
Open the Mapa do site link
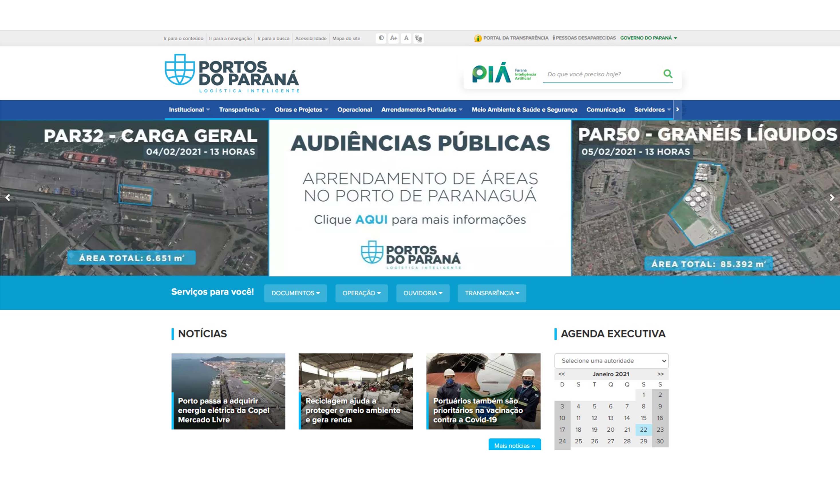pyautogui.click(x=346, y=38)
